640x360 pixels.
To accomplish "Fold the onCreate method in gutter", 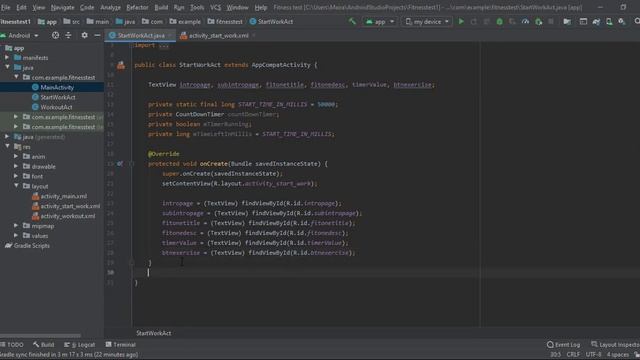I will 131,164.
